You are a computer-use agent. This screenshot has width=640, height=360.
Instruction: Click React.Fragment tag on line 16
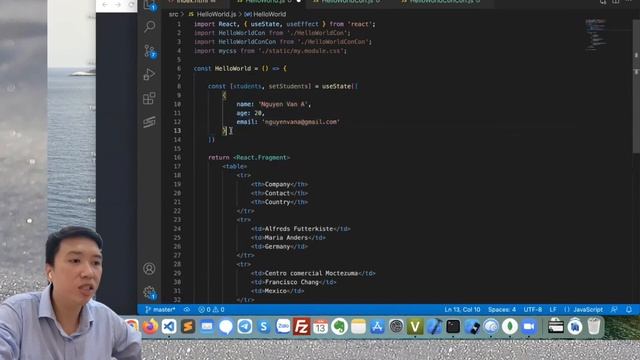point(261,158)
